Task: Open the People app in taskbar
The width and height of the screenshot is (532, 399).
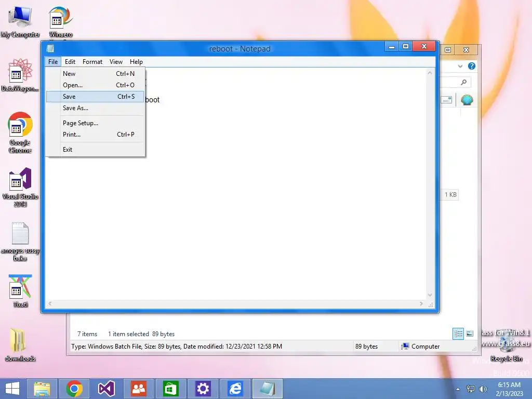Action: [x=138, y=389]
